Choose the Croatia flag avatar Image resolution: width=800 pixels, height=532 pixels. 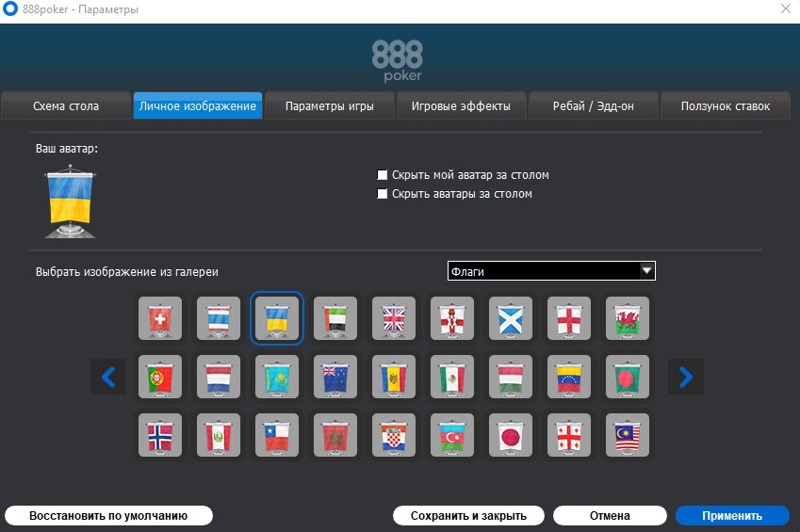point(394,435)
